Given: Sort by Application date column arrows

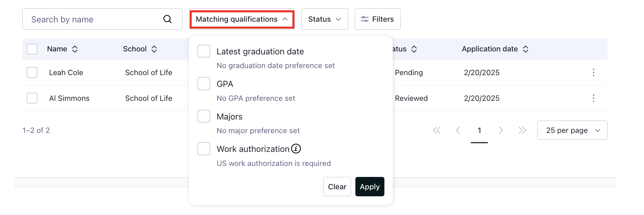Looking at the screenshot, I should coord(526,49).
